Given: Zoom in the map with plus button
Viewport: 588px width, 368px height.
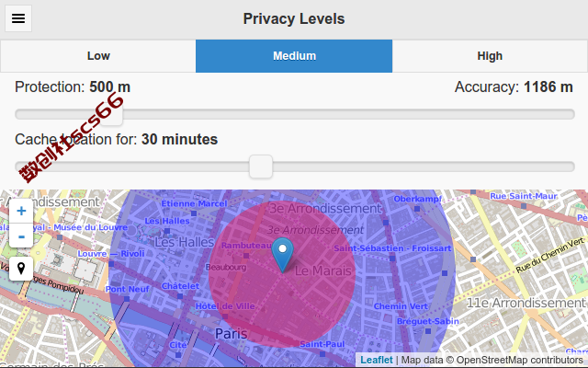Looking at the screenshot, I should 21,211.
